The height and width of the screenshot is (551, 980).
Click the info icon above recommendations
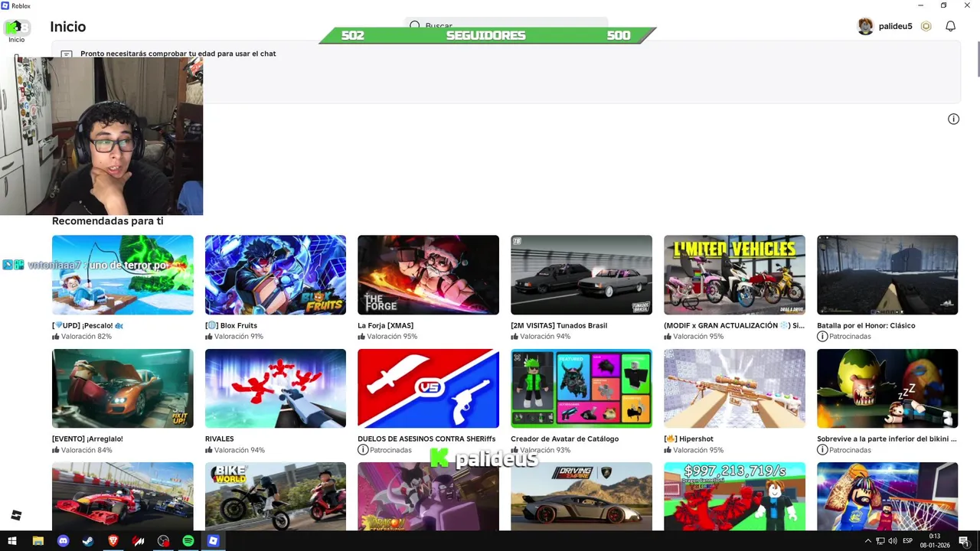point(953,119)
